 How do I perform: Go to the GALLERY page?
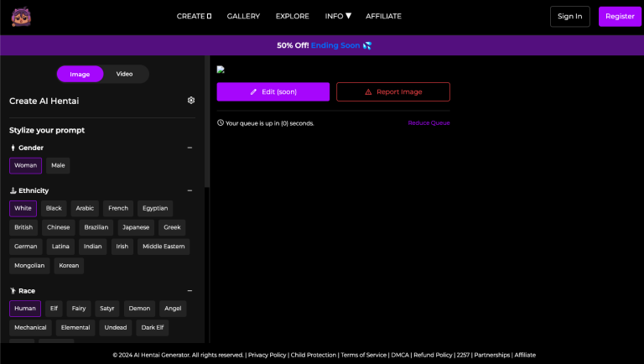pyautogui.click(x=243, y=16)
